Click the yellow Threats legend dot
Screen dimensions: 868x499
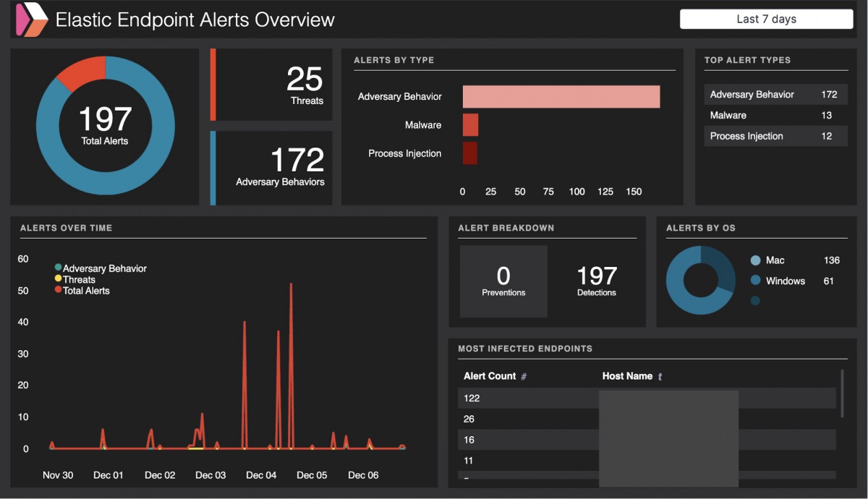pyautogui.click(x=58, y=279)
